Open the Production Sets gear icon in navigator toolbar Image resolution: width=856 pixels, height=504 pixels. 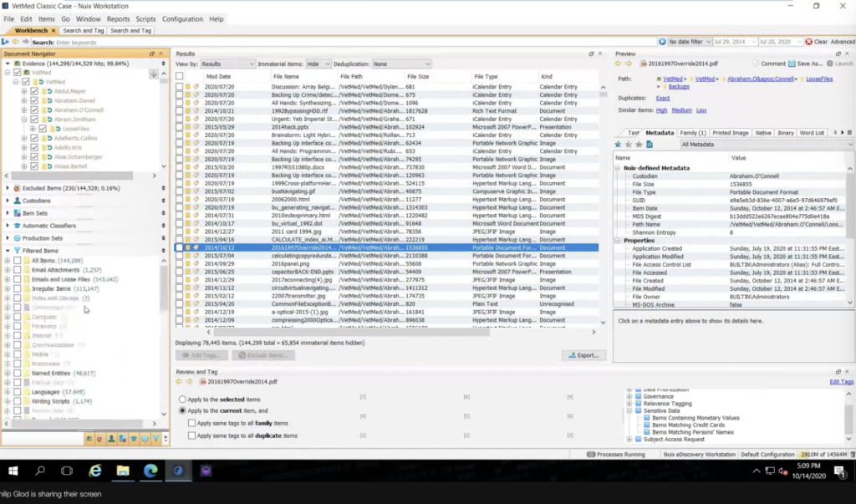[x=145, y=439]
